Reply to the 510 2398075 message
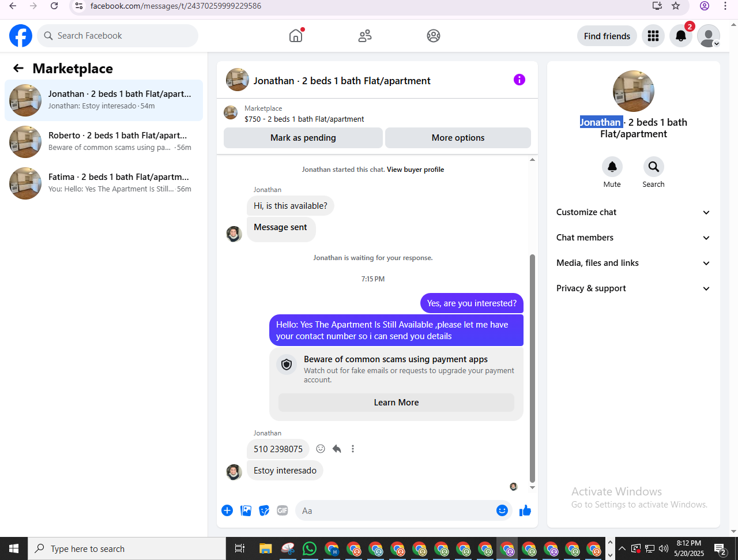This screenshot has width=738, height=560. point(337,449)
